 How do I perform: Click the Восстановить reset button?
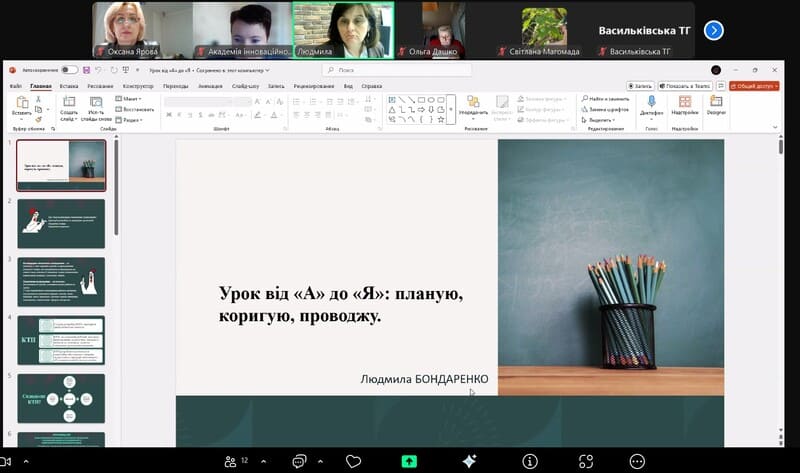tap(135, 109)
